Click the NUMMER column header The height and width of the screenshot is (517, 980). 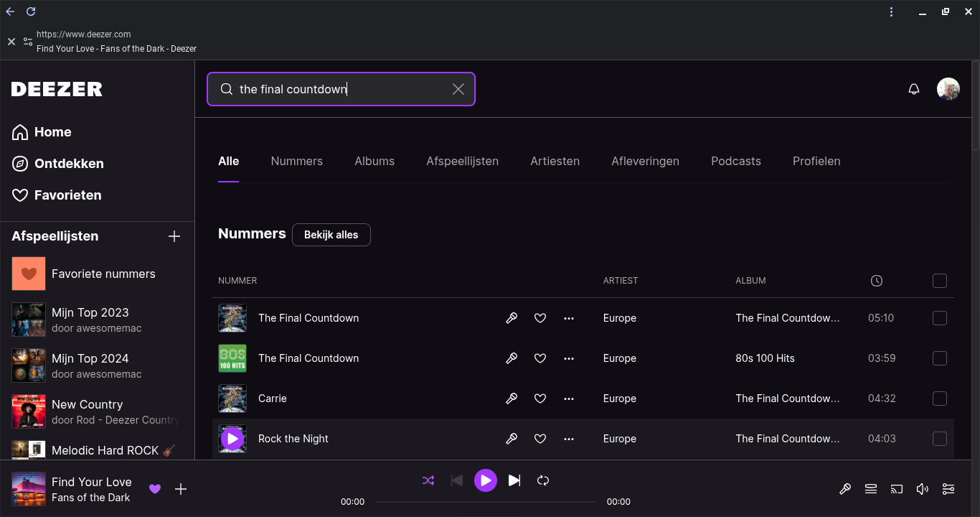(x=237, y=281)
